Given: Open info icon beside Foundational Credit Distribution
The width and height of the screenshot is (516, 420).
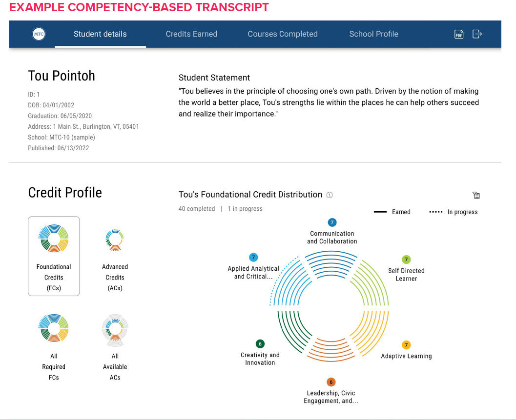Looking at the screenshot, I should (x=330, y=195).
